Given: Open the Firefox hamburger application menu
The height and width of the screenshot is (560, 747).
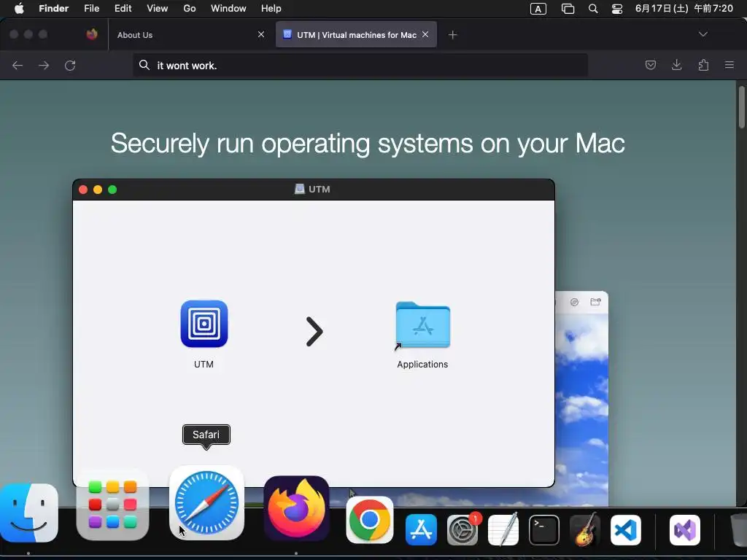Looking at the screenshot, I should coord(729,65).
